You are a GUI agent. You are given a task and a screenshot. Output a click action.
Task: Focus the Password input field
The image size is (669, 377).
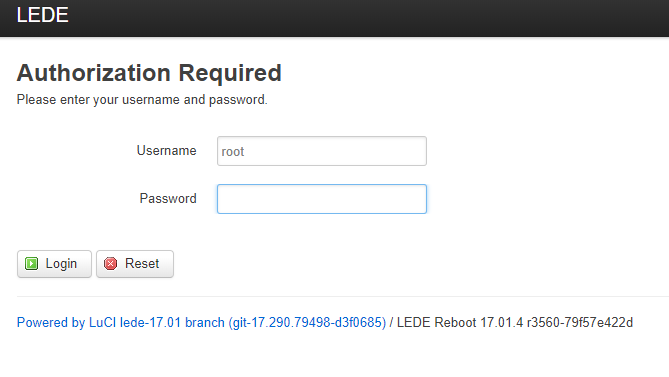click(x=322, y=199)
